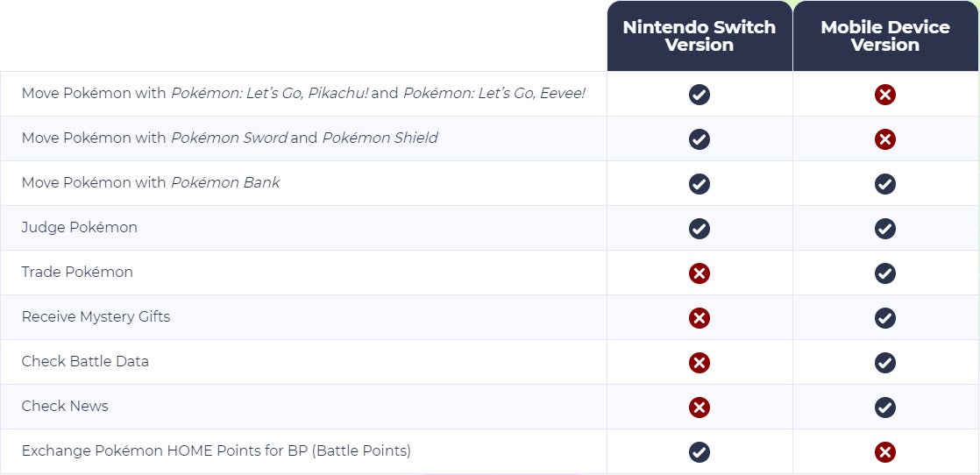This screenshot has width=980, height=475.
Task: Click the Mobile red X for Exchange HOME Points
Action: pyautogui.click(x=885, y=452)
